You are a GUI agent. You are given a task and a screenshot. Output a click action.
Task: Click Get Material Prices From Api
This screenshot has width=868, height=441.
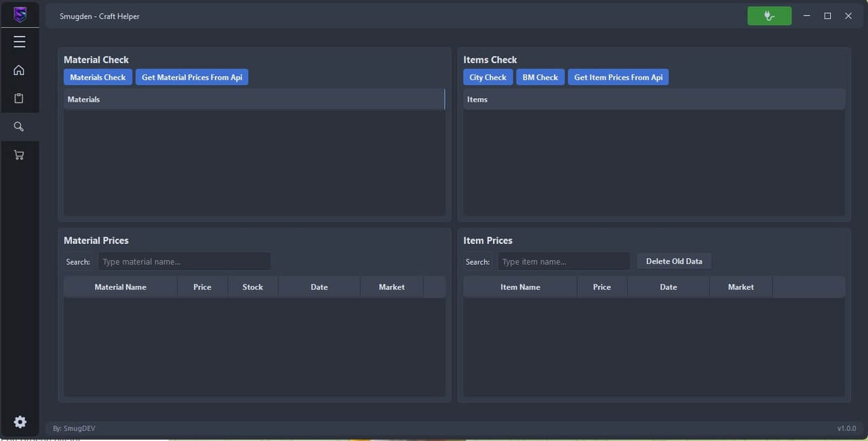tap(192, 77)
